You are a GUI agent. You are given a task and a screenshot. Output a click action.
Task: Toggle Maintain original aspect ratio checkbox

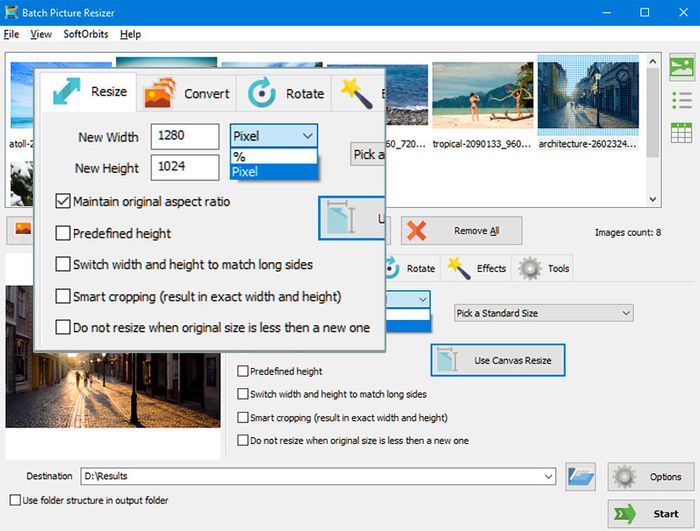(x=62, y=202)
